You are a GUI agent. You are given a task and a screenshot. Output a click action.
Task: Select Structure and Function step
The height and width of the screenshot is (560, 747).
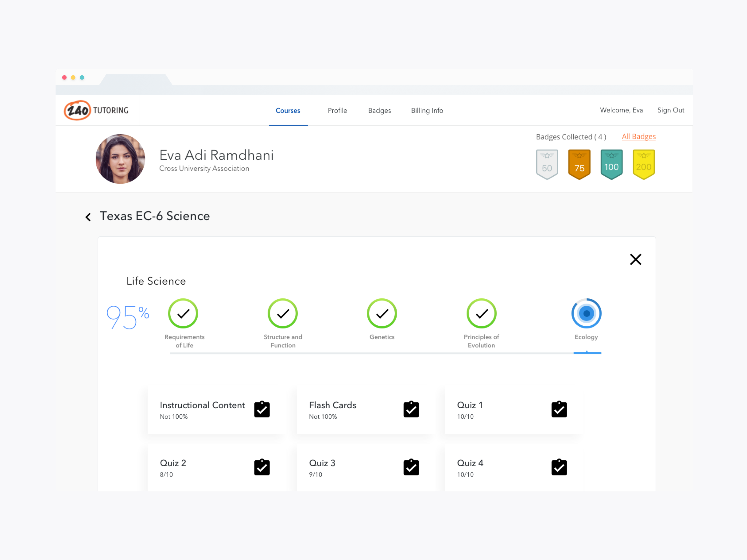pos(283,314)
